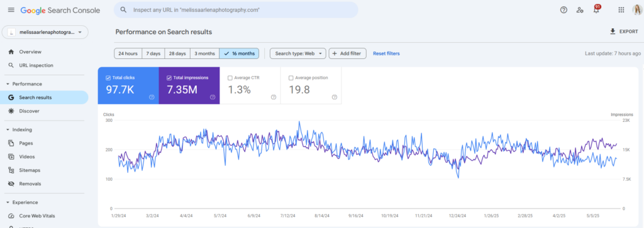Collapse the Indexing sidebar section
Viewport: 644px width, 228px height.
pyautogui.click(x=8, y=129)
